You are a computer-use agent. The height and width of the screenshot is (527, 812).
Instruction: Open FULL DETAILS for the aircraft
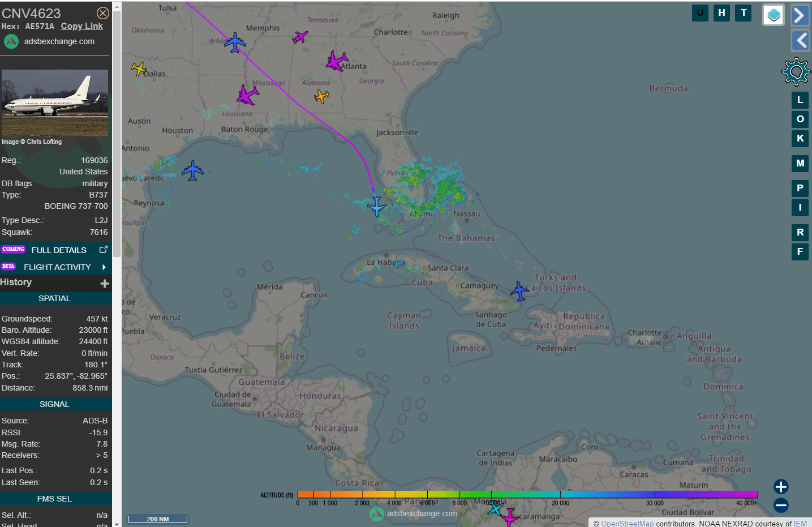coord(59,250)
